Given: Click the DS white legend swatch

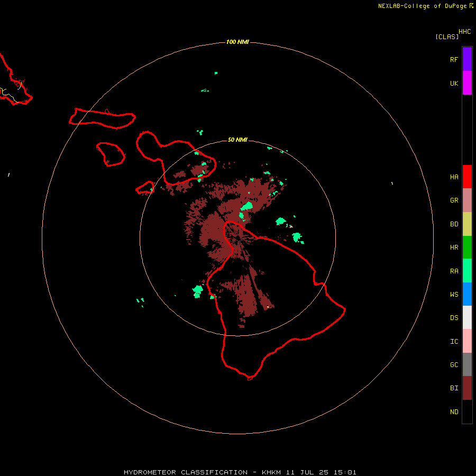Looking at the screenshot, I should [467, 317].
